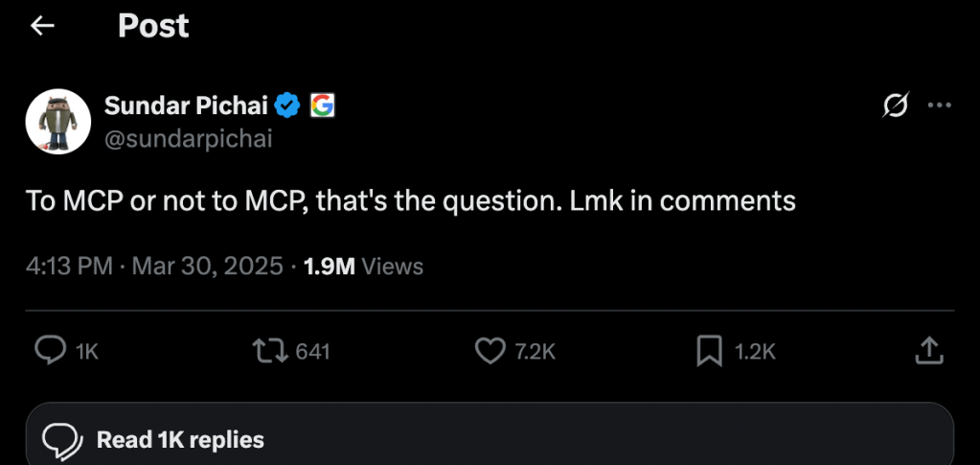Click the reply speech bubble icon
This screenshot has width=980, height=465.
(49, 352)
